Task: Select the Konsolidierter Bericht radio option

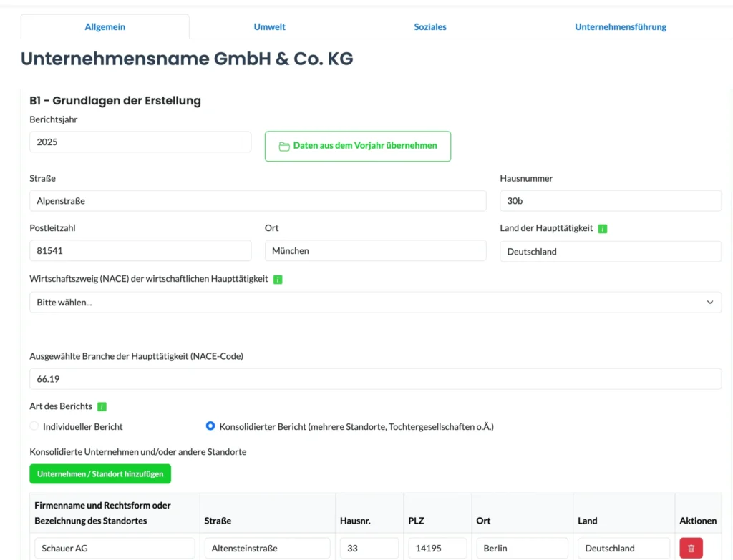Action: point(210,426)
